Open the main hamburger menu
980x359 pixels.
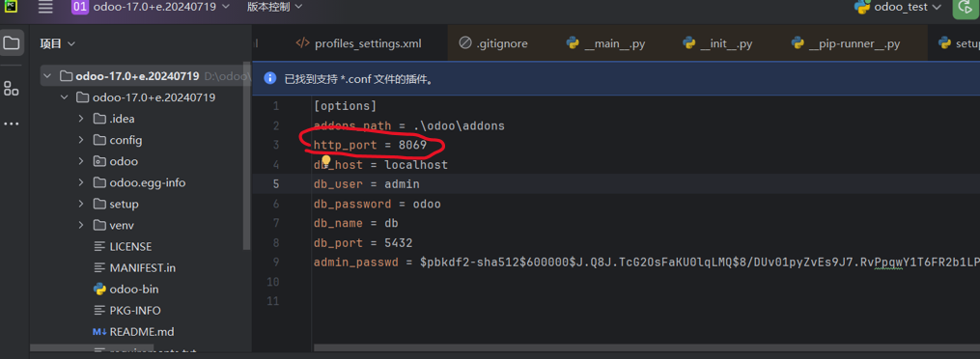[45, 8]
